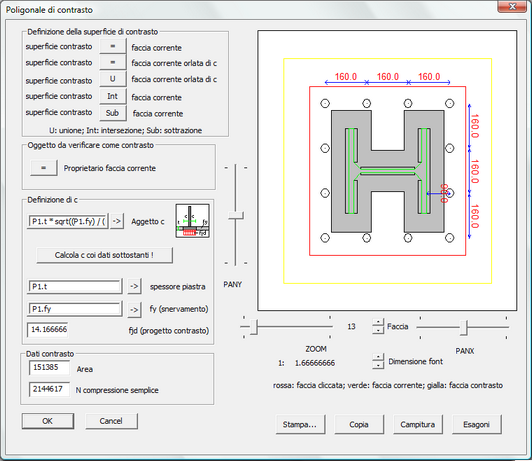Click the PANX slider handle

(x=464, y=328)
